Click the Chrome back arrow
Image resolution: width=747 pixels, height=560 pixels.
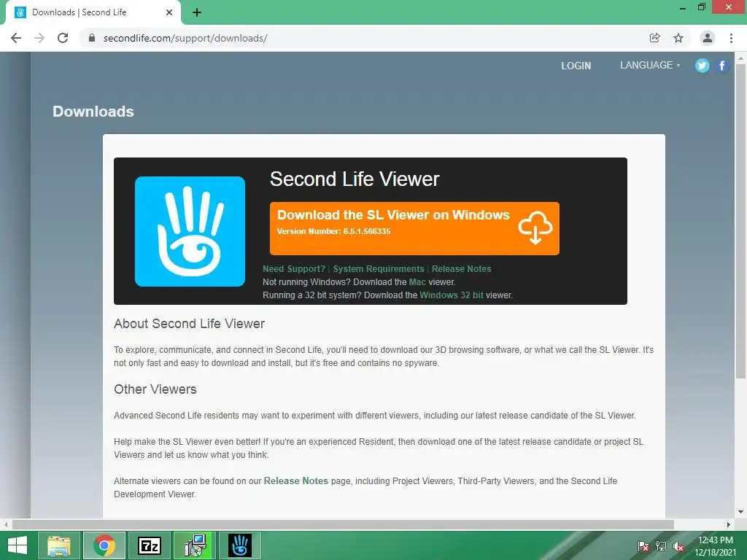(x=16, y=38)
